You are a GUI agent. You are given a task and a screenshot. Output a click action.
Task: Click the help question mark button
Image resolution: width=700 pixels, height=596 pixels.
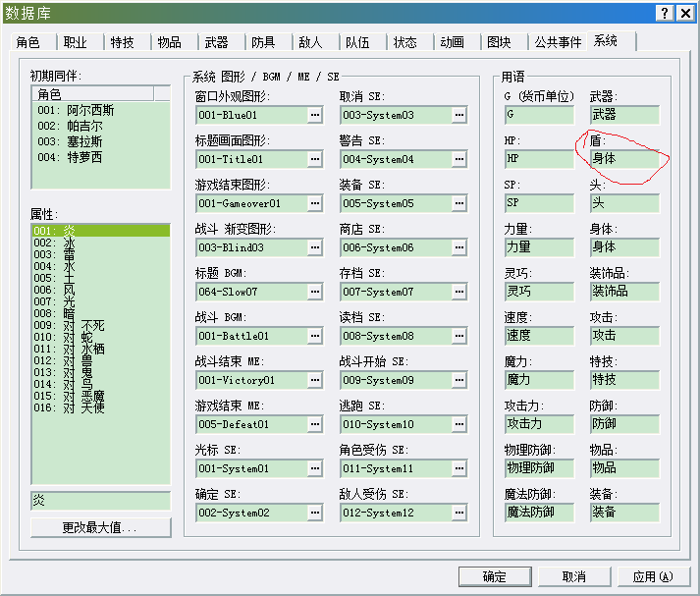(x=665, y=13)
